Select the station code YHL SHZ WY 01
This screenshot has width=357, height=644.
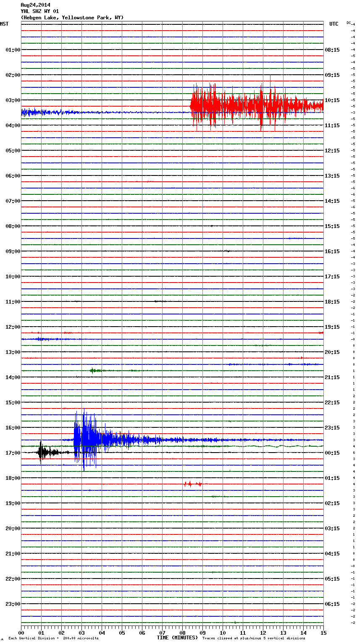click(x=40, y=11)
